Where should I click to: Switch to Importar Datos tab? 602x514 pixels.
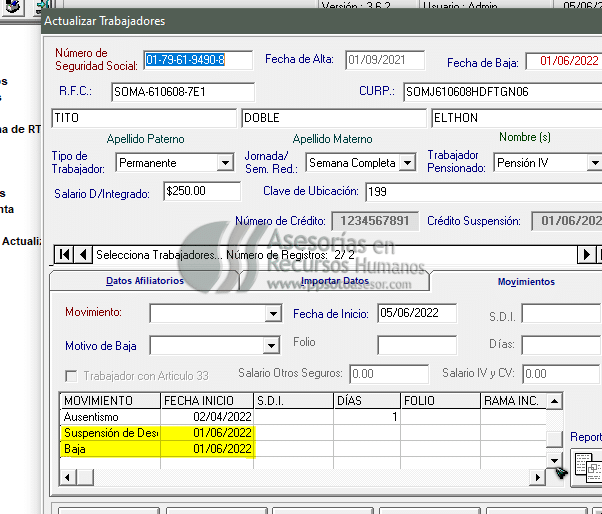click(335, 281)
